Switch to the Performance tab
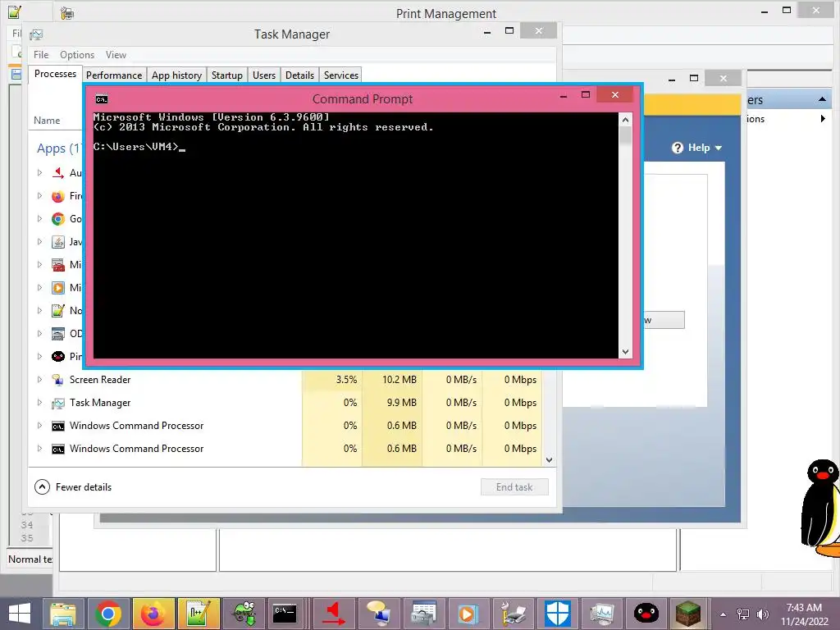 (x=114, y=75)
